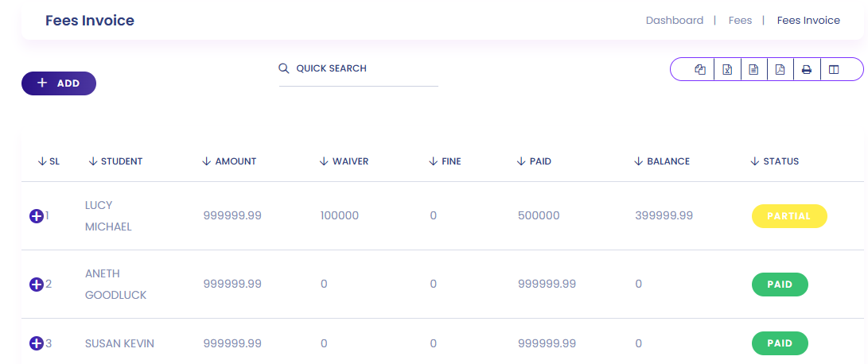Export the invoice list as PDF
This screenshot has height=364, width=868.
780,70
